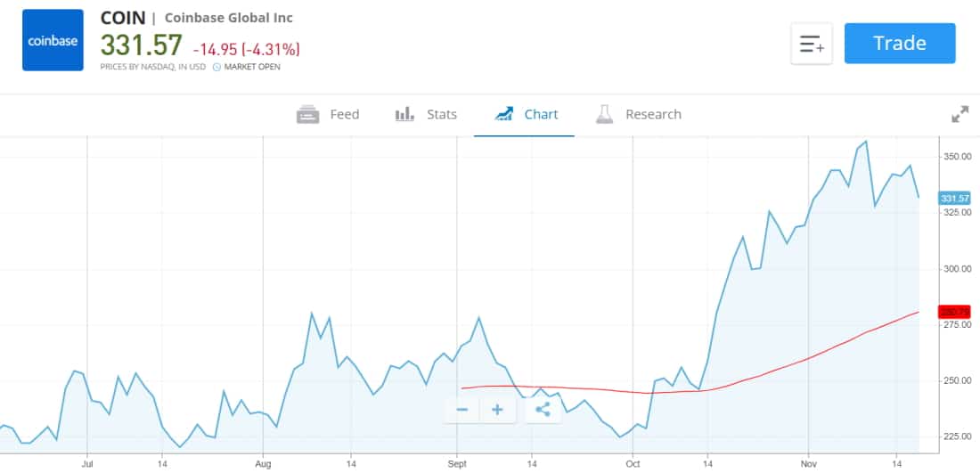Viewport: 980px width, 473px height.
Task: Click the 331.57 current price tag on axis
Action: click(954, 199)
